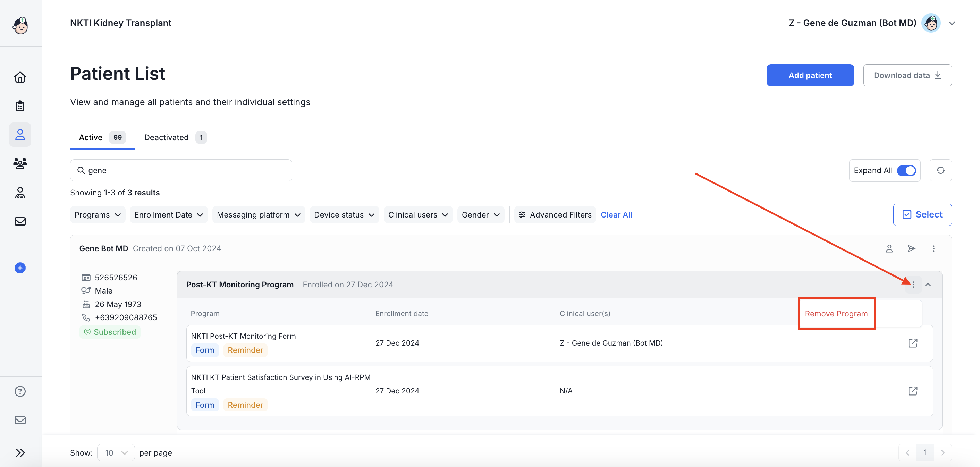Viewport: 980px width, 467px height.
Task: Click the Clear All filters link
Action: [616, 215]
